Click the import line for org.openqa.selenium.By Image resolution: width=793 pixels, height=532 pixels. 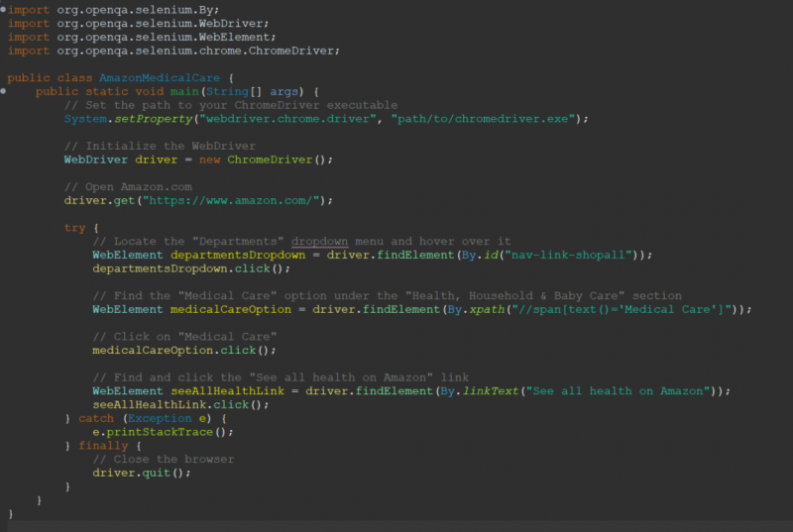coord(113,10)
